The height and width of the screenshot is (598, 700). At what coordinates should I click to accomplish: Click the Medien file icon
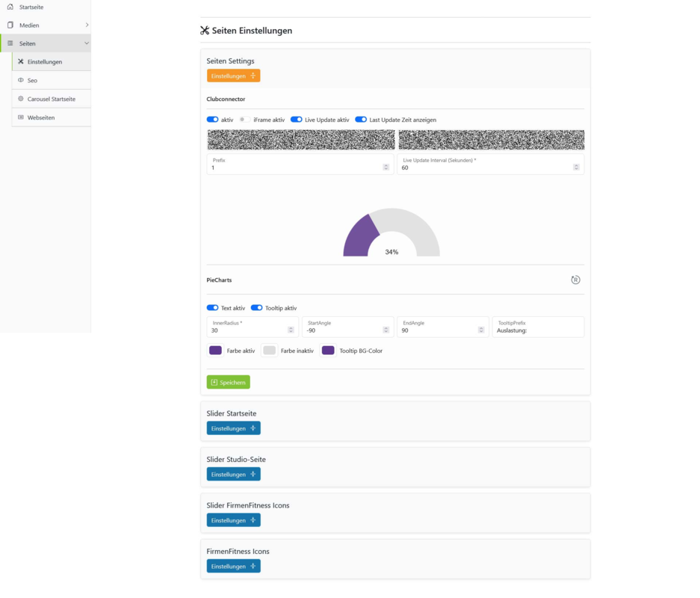pyautogui.click(x=10, y=25)
